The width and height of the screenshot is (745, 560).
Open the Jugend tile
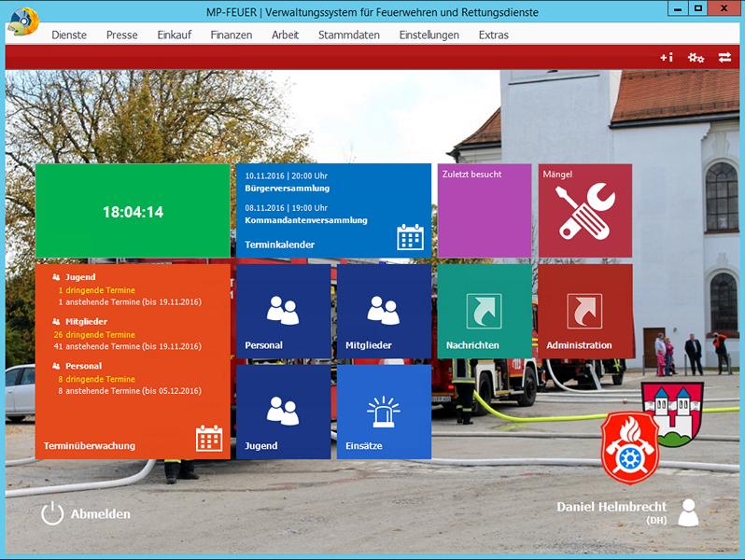coord(283,412)
